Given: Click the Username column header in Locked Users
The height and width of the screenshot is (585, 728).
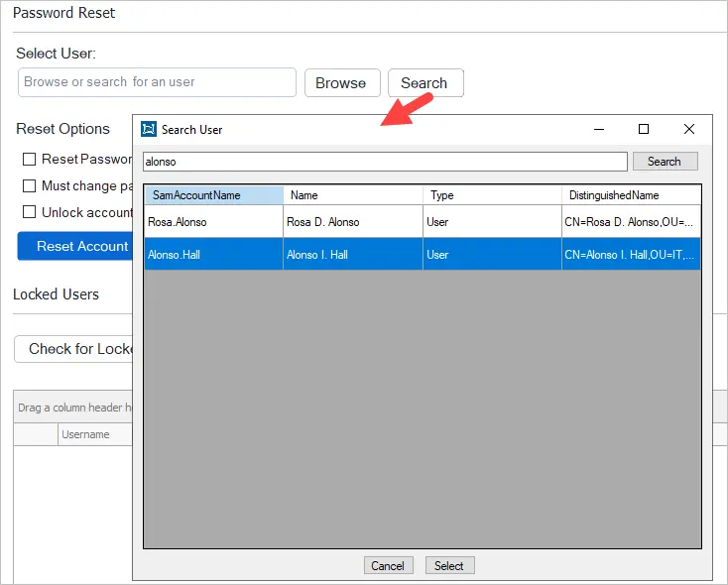Looking at the screenshot, I should pos(95,434).
